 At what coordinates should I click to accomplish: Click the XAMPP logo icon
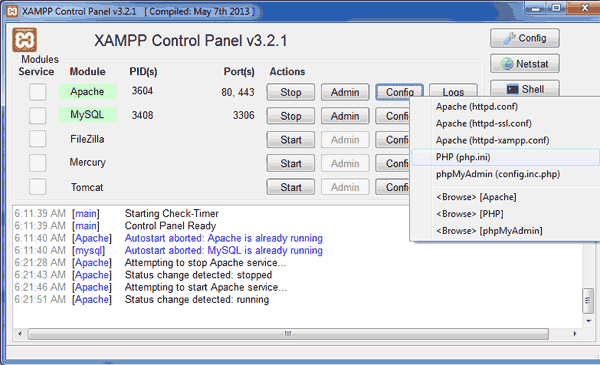(24, 40)
